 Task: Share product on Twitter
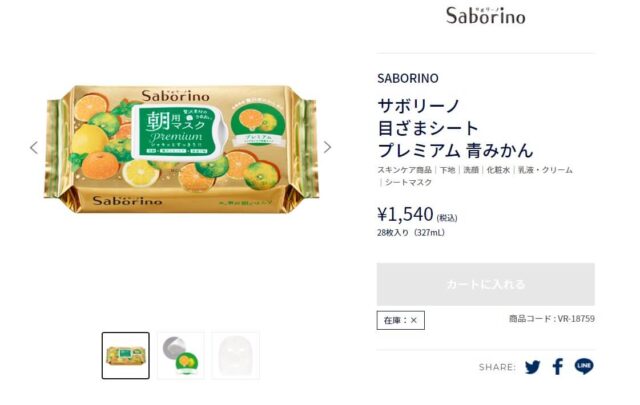[533, 367]
